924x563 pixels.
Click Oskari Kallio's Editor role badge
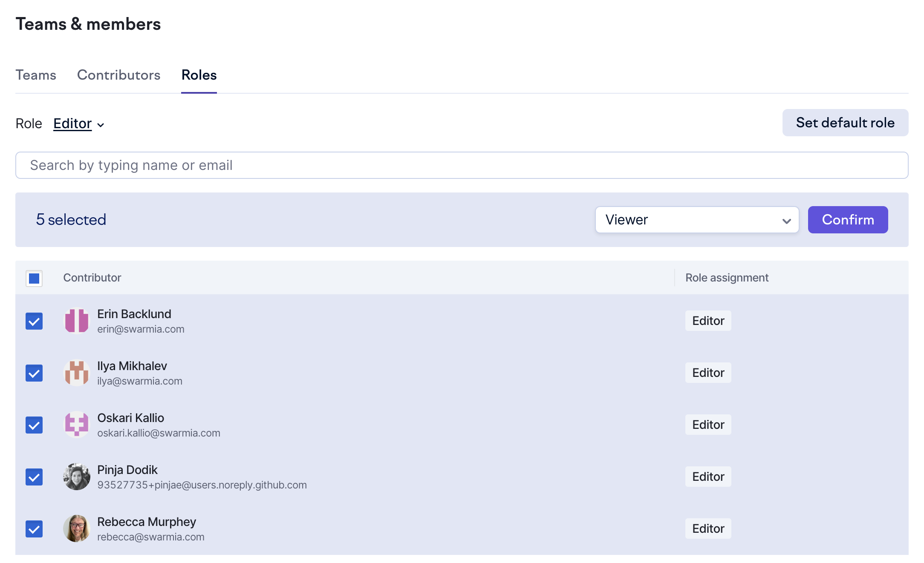708,425
